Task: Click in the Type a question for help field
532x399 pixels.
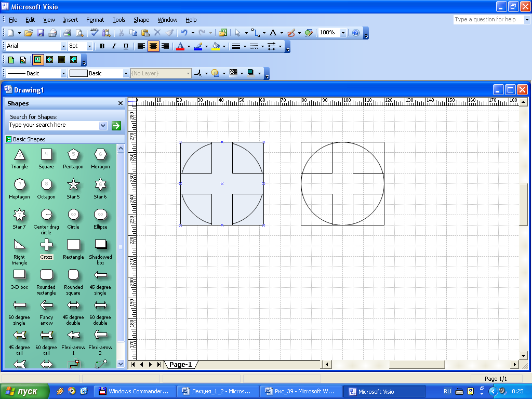Action: click(488, 20)
